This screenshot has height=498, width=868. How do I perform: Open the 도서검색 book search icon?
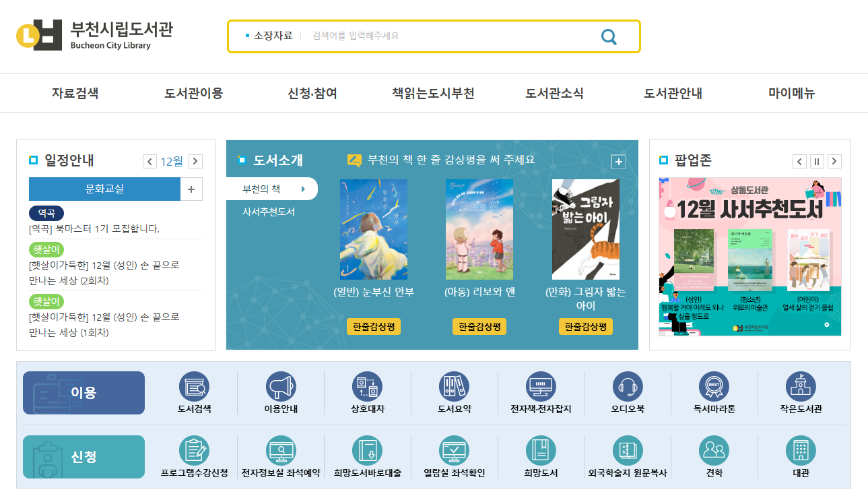pyautogui.click(x=194, y=387)
